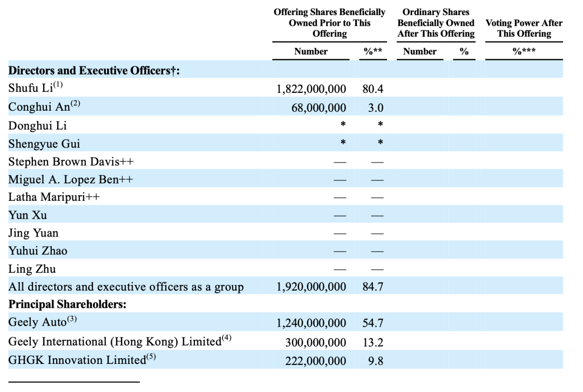The height and width of the screenshot is (392, 583).
Task: Click the Directors and Executive Officers heading
Action: (x=94, y=71)
